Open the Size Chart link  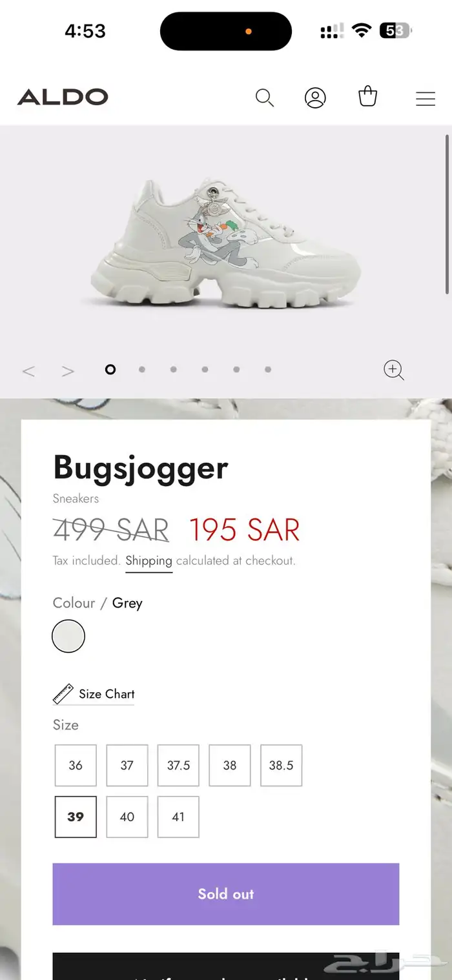94,695
